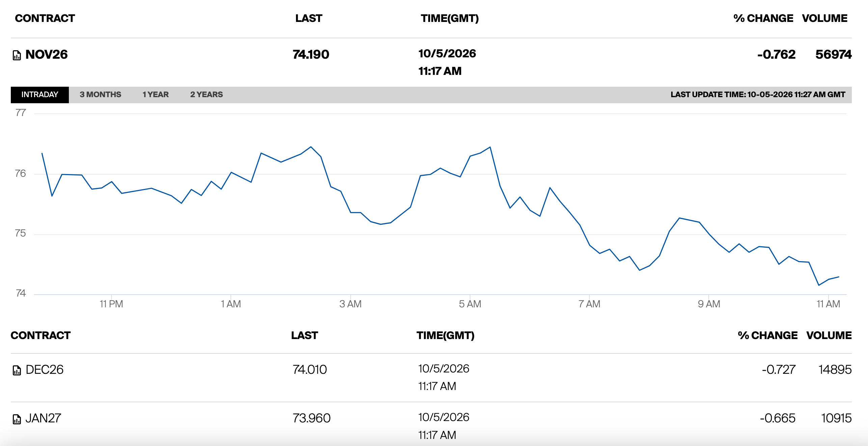Select the INTRADAY tab

click(40, 94)
